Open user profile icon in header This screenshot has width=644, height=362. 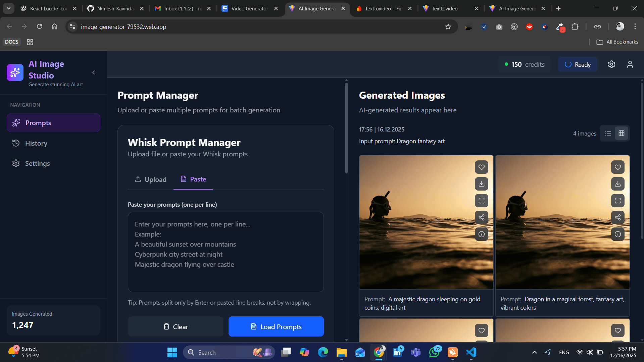pos(630,64)
